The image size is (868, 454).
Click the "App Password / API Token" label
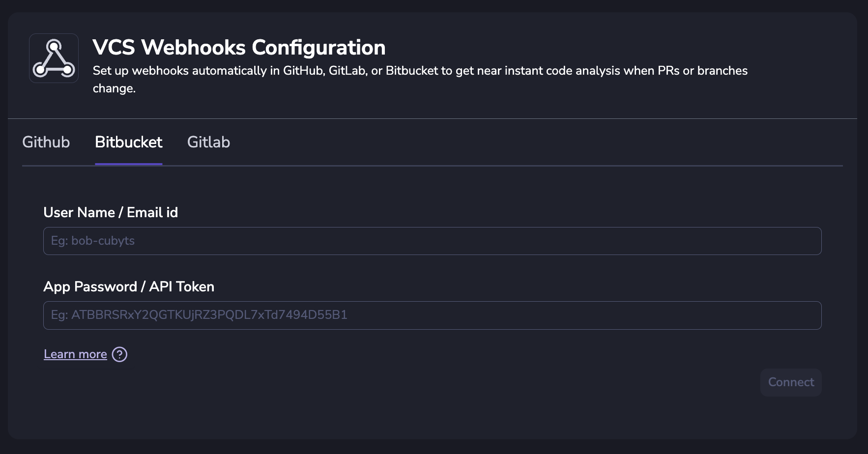[129, 286]
